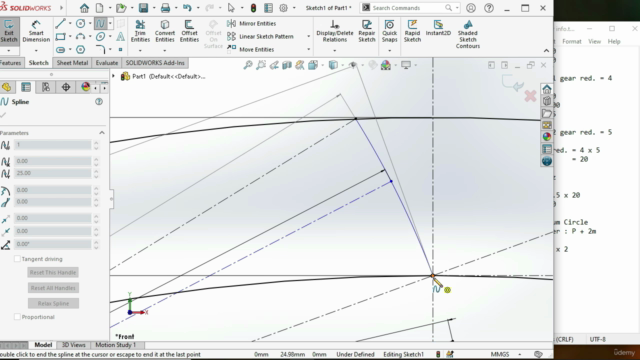
Task: Click Trim Entities tool
Action: click(140, 31)
